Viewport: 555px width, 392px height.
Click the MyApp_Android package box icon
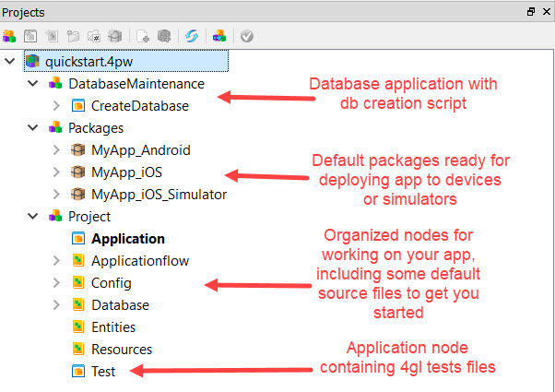tap(78, 150)
